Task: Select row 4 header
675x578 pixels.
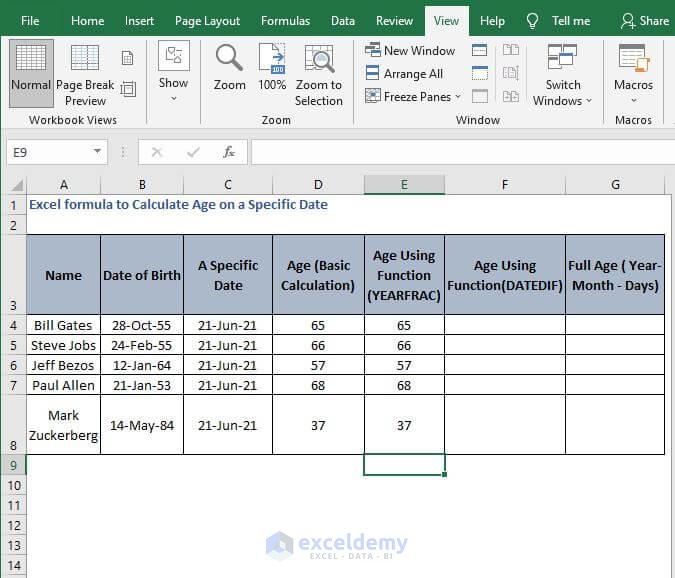Action: (13, 325)
